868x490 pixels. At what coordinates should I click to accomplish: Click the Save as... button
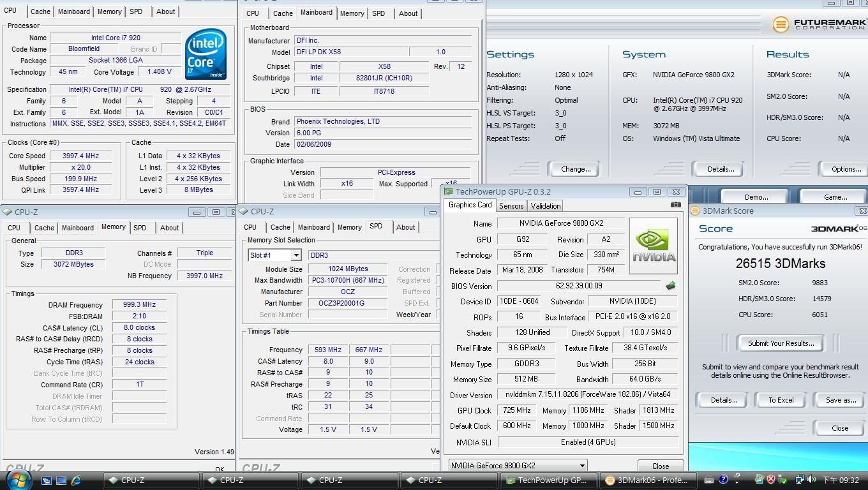tap(841, 400)
